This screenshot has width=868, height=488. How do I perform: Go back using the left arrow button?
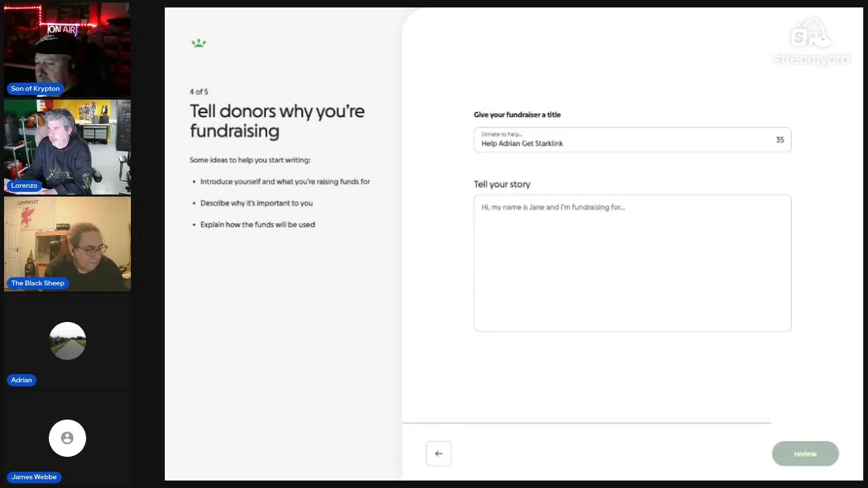coord(439,453)
